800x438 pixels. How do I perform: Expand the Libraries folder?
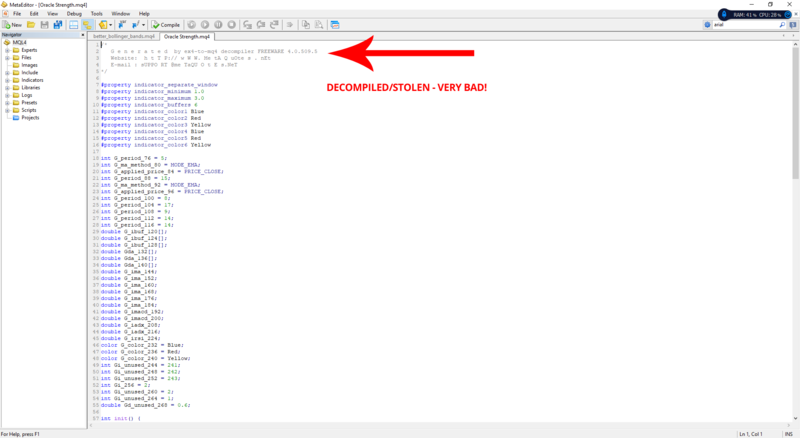pyautogui.click(x=7, y=88)
